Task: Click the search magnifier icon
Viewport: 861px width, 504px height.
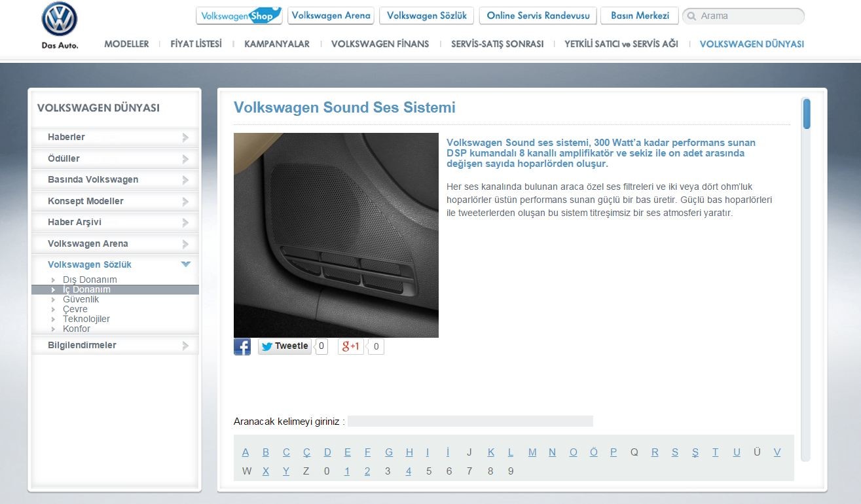Action: (x=691, y=16)
